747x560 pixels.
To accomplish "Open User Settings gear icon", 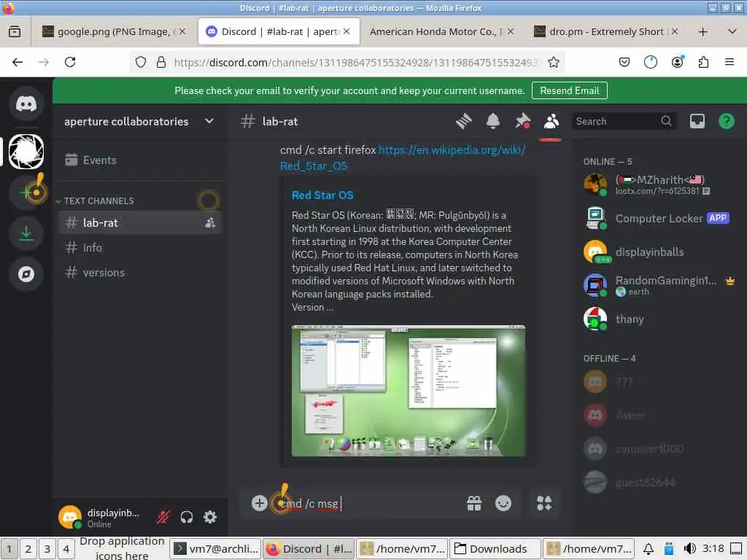I will (x=210, y=517).
